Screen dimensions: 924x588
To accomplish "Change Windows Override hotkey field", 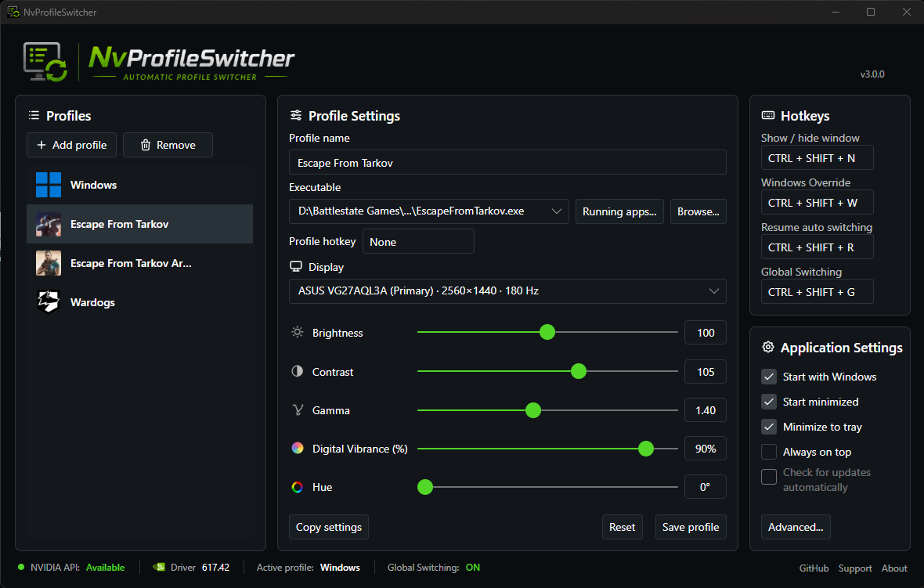I will (818, 203).
